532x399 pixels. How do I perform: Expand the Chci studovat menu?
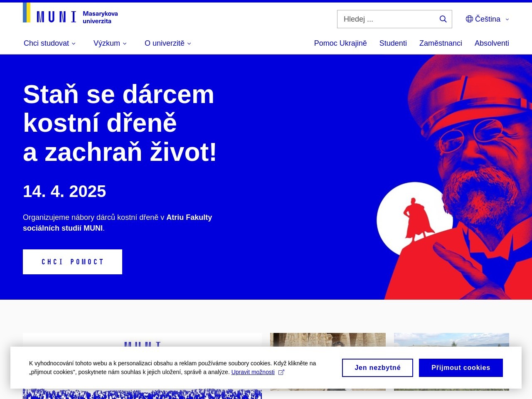point(49,43)
